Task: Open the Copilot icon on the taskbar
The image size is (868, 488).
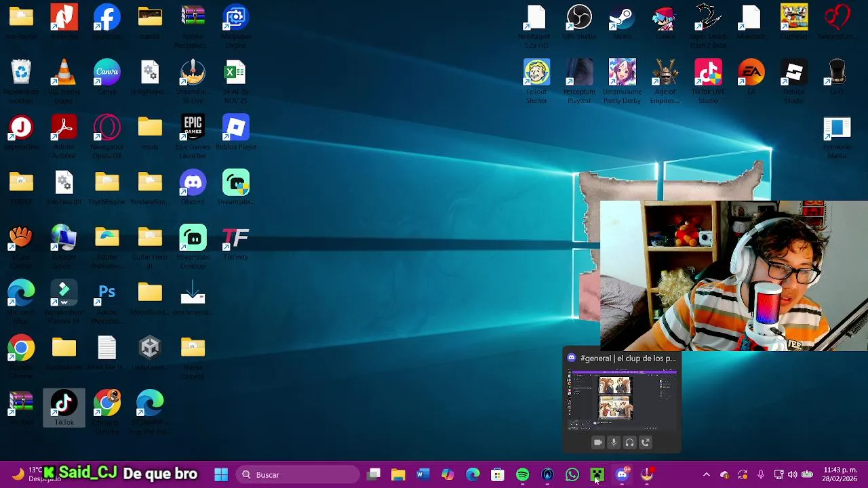Action: pos(448,474)
